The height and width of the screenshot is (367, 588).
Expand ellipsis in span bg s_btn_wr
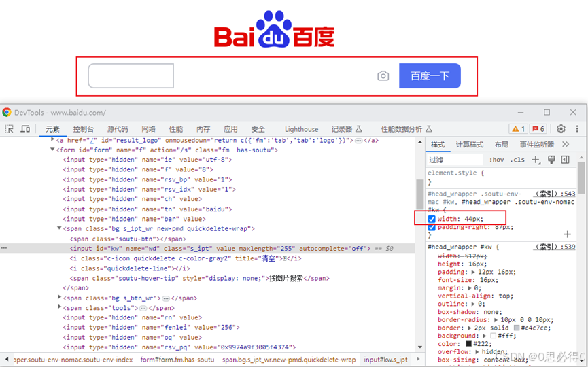click(x=166, y=298)
